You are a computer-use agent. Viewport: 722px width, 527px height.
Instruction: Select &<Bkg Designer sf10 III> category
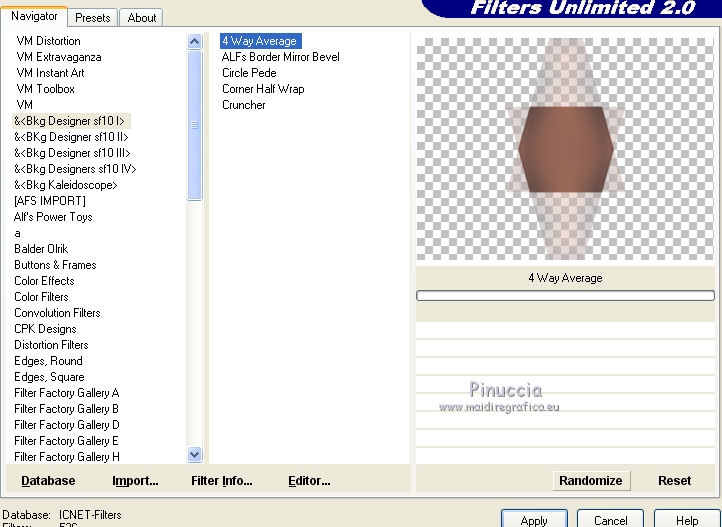pyautogui.click(x=72, y=153)
